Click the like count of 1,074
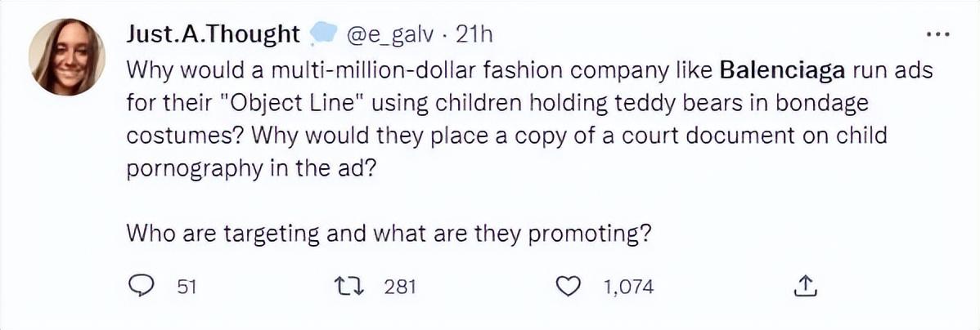 tap(628, 286)
